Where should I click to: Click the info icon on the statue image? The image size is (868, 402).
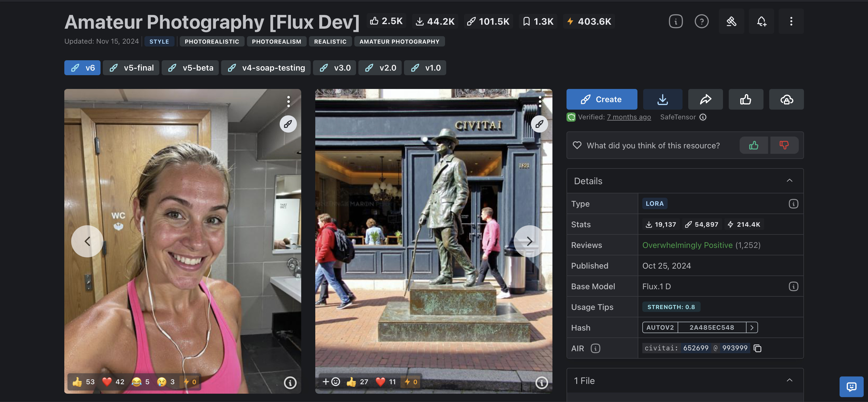[x=542, y=382]
